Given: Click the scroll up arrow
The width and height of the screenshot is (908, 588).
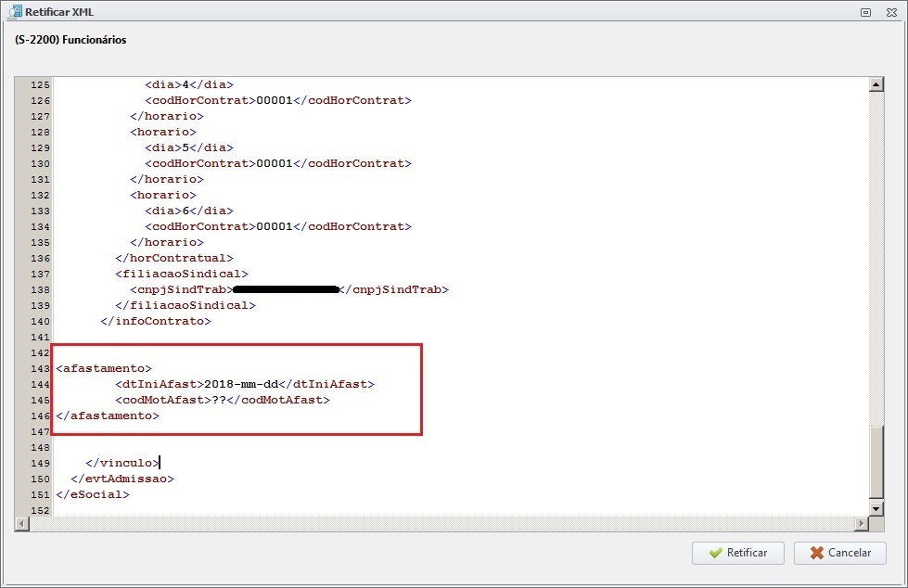Looking at the screenshot, I should tap(876, 84).
